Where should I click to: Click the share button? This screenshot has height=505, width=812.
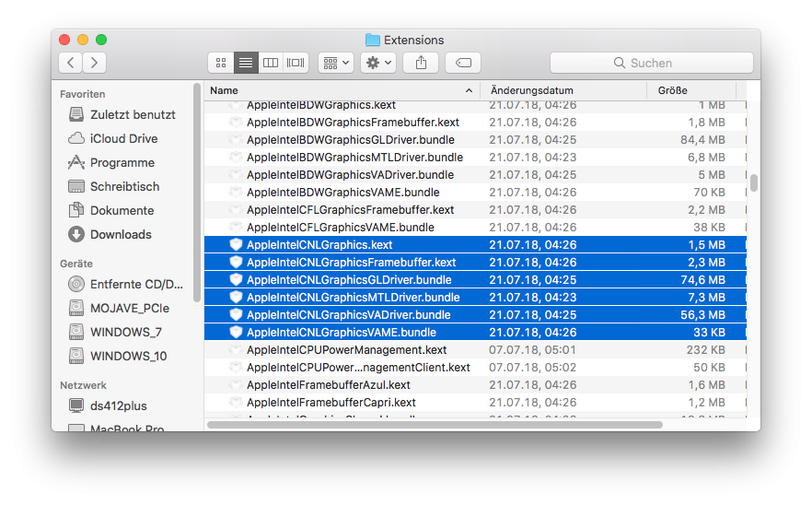(421, 63)
